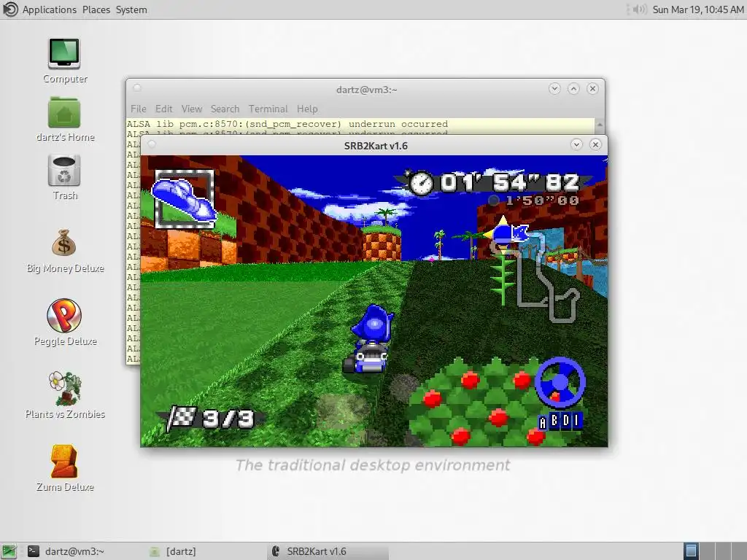Screen dimensions: 747x560
Task: Launch Peggle Deluxe icon
Action: point(64,315)
